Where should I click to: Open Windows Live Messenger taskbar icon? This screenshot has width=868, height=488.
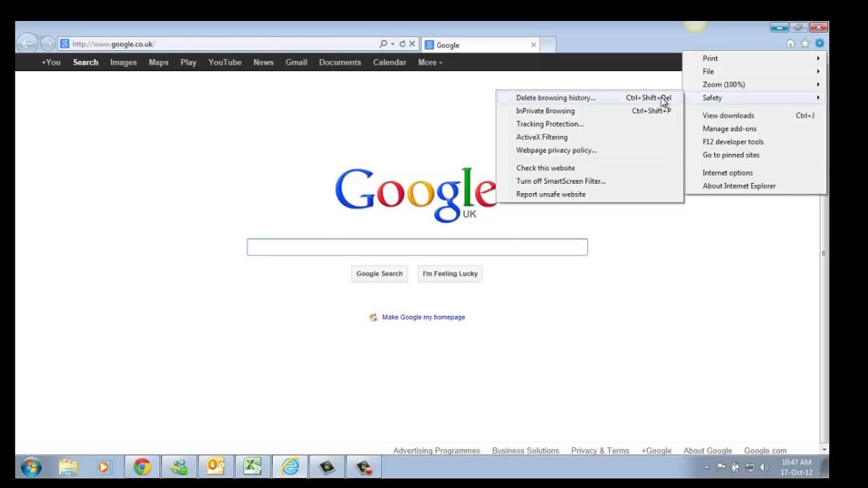(179, 467)
